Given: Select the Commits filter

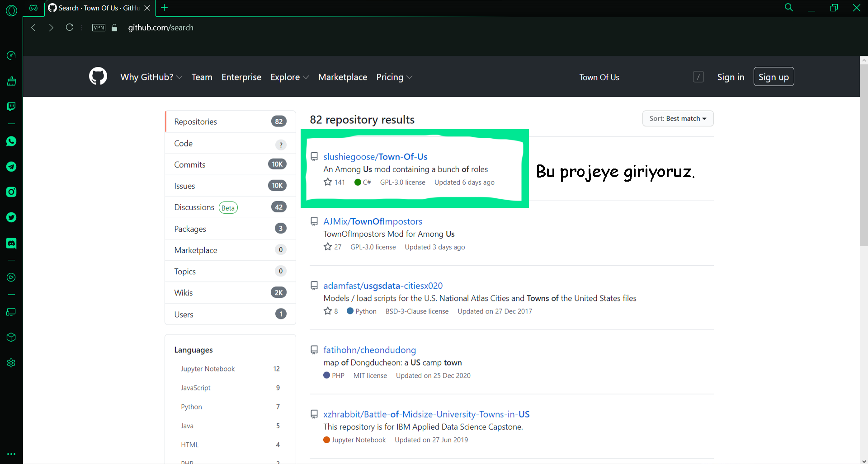Looking at the screenshot, I should [231, 164].
